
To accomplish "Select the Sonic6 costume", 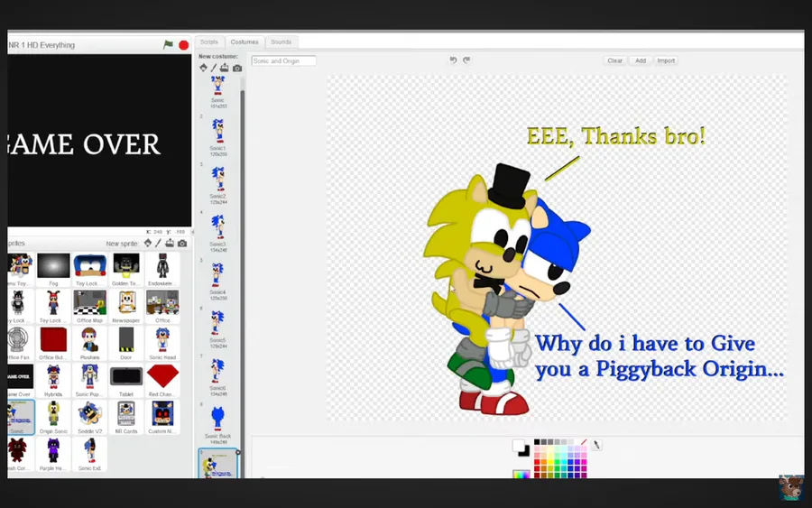I will (x=218, y=377).
